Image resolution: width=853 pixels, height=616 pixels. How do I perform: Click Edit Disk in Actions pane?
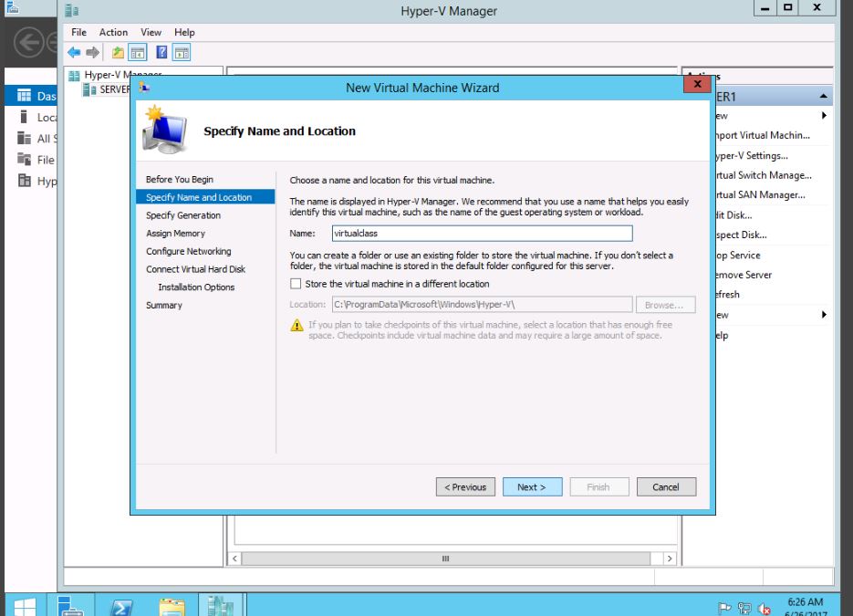[x=733, y=215]
